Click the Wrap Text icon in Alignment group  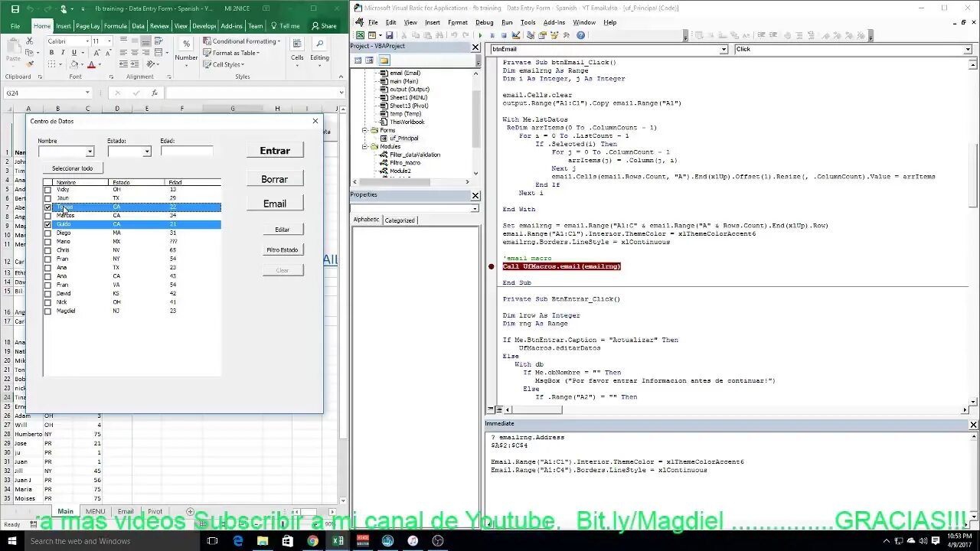[x=158, y=41]
